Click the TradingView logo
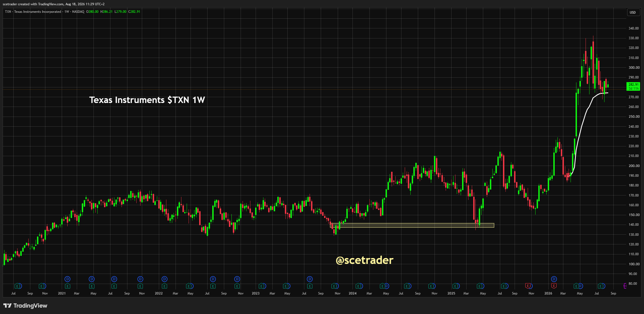Viewport: 644px width, 314px height. coord(25,306)
